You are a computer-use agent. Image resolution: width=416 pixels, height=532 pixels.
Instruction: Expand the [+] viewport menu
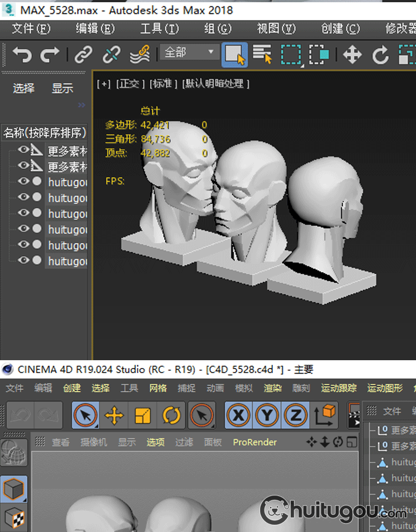(x=104, y=84)
